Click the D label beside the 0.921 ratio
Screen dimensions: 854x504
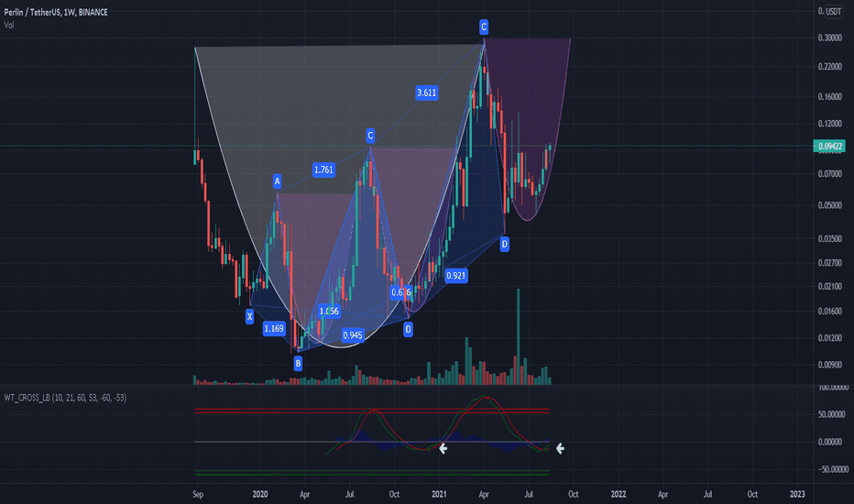(x=504, y=244)
